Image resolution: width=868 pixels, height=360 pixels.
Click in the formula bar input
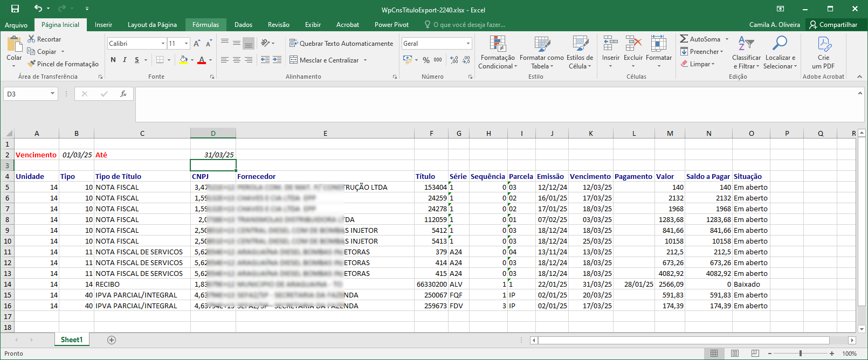point(495,105)
